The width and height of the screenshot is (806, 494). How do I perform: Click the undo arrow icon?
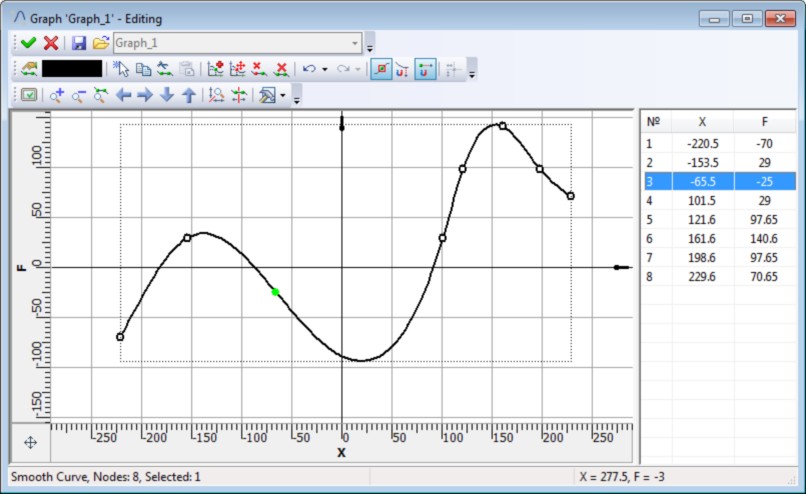click(x=309, y=69)
